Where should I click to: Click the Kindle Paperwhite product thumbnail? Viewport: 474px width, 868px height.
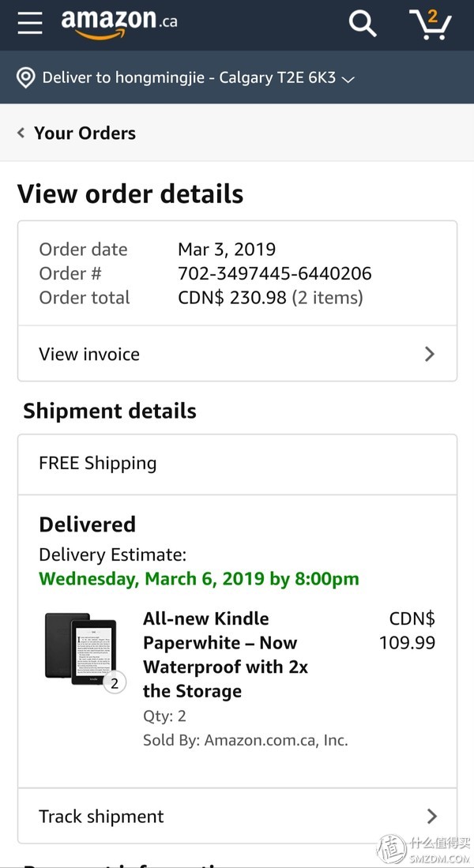pos(81,647)
